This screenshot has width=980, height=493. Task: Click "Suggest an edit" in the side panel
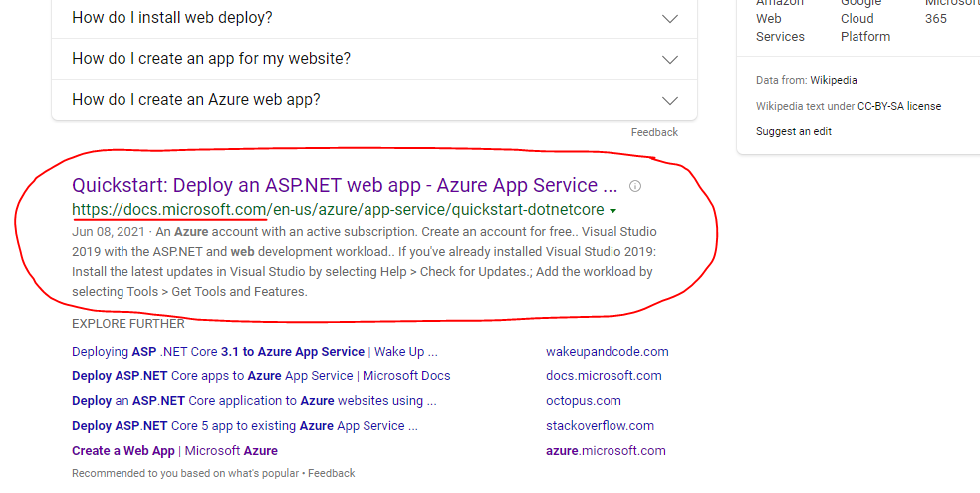(x=794, y=131)
